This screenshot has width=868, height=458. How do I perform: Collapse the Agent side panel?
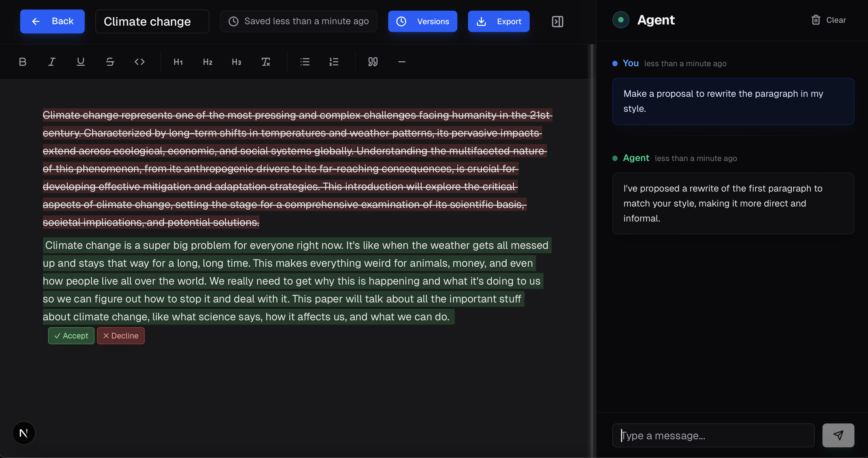point(557,22)
